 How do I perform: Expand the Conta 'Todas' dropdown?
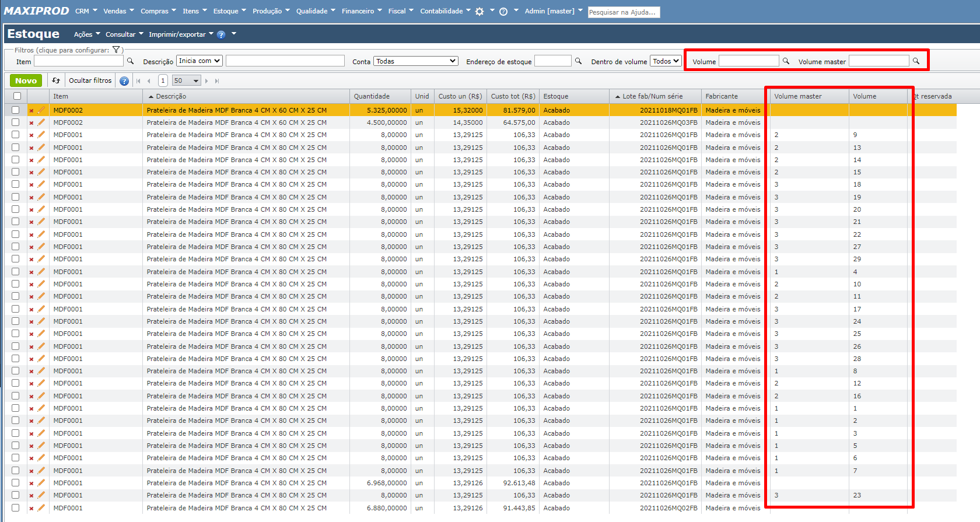point(415,61)
